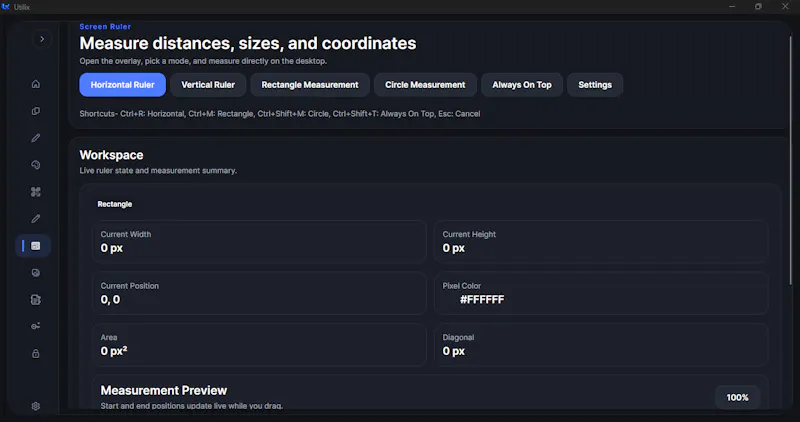Select the Current Width value card

[259, 241]
